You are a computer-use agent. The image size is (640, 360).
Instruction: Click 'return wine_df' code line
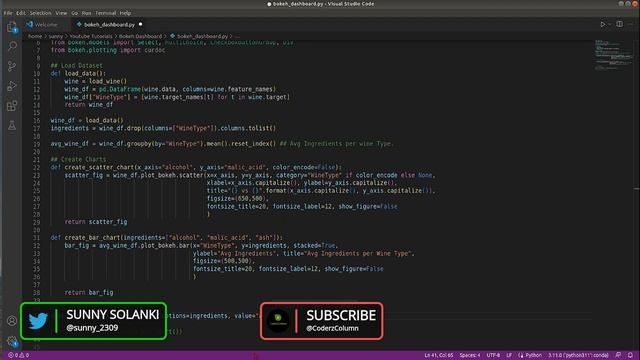(89, 105)
